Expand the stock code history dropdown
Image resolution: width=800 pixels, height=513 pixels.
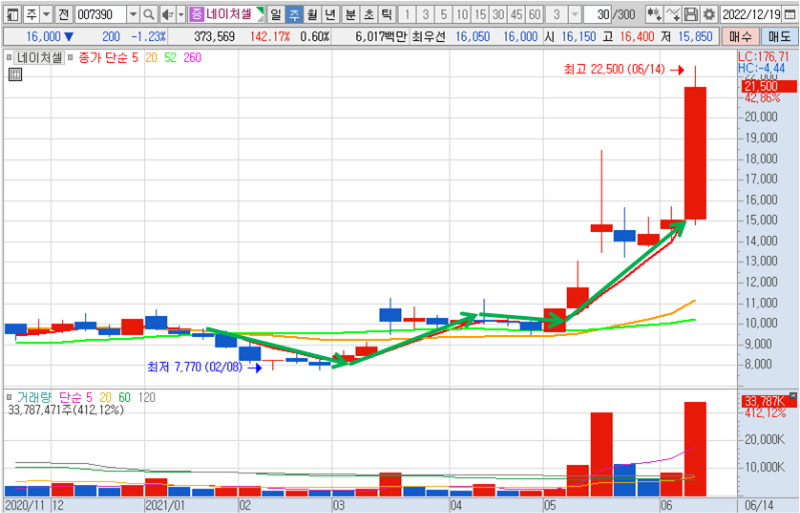pos(133,14)
